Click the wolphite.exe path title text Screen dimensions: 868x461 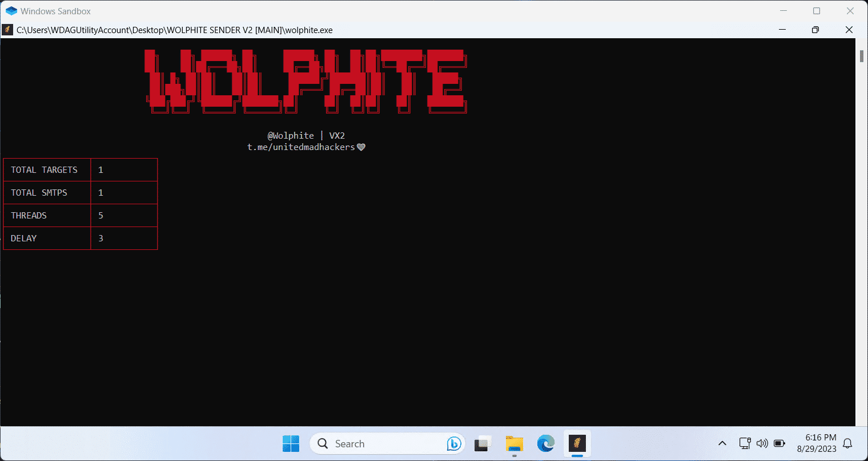[x=175, y=30]
